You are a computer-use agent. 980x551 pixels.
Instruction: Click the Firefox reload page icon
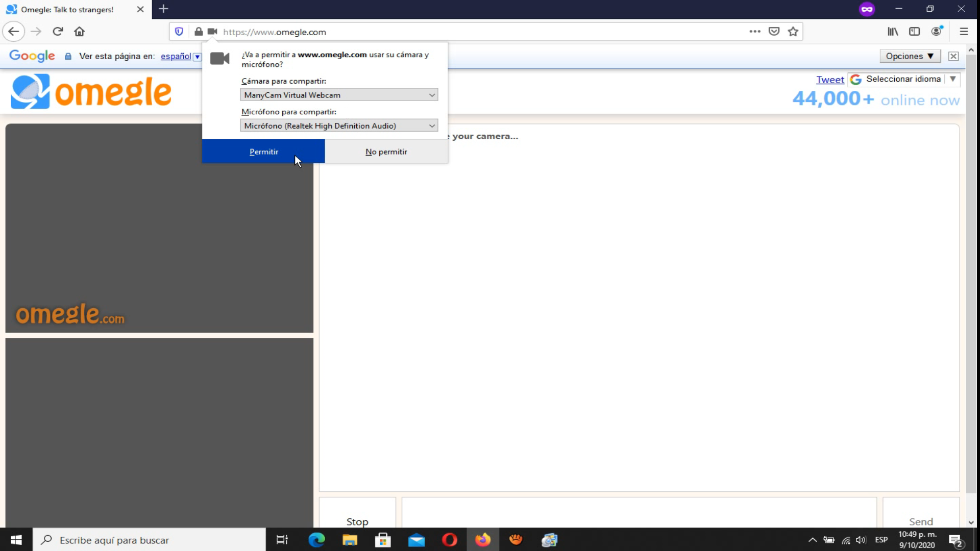point(58,32)
